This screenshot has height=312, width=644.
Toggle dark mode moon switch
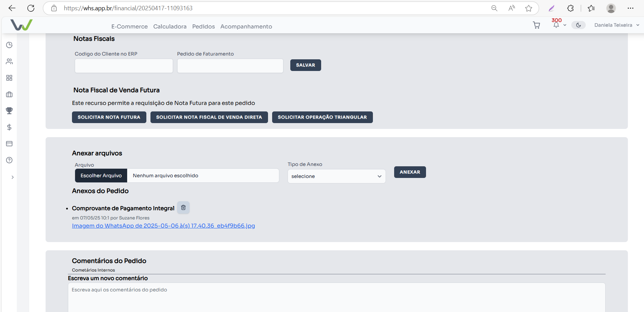578,25
